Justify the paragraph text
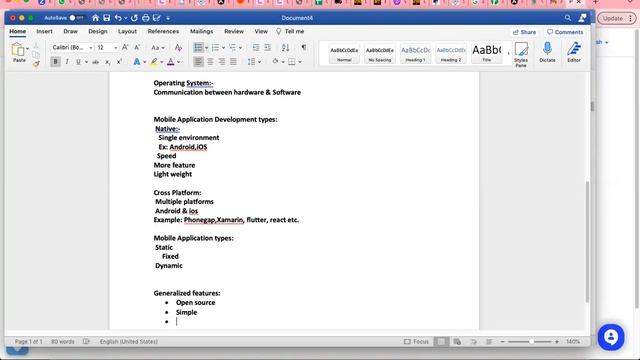Image resolution: width=640 pixels, height=360 pixels. point(233,62)
